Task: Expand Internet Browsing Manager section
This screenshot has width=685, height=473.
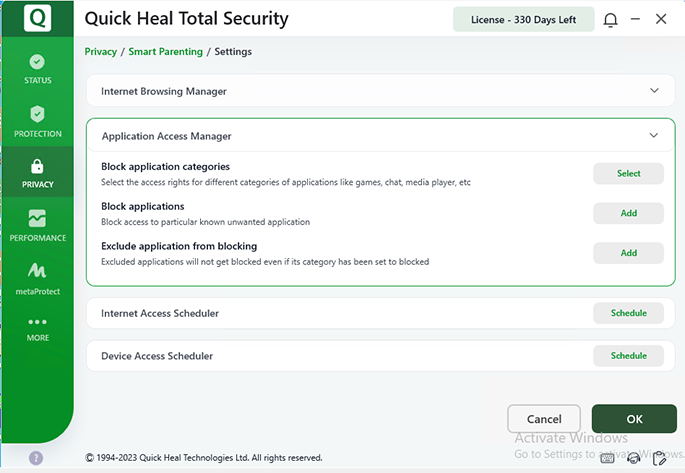Action: click(x=654, y=91)
